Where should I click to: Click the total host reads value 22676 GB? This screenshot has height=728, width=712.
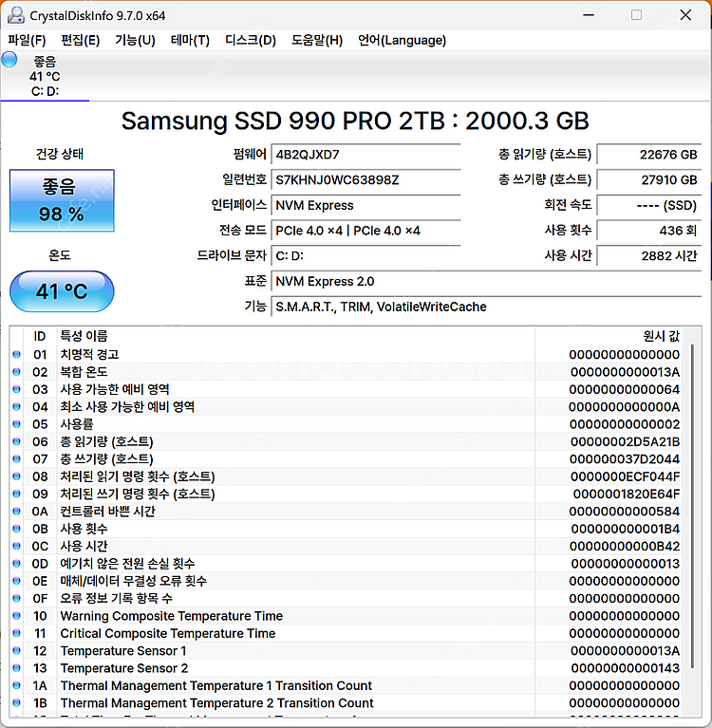[648, 155]
